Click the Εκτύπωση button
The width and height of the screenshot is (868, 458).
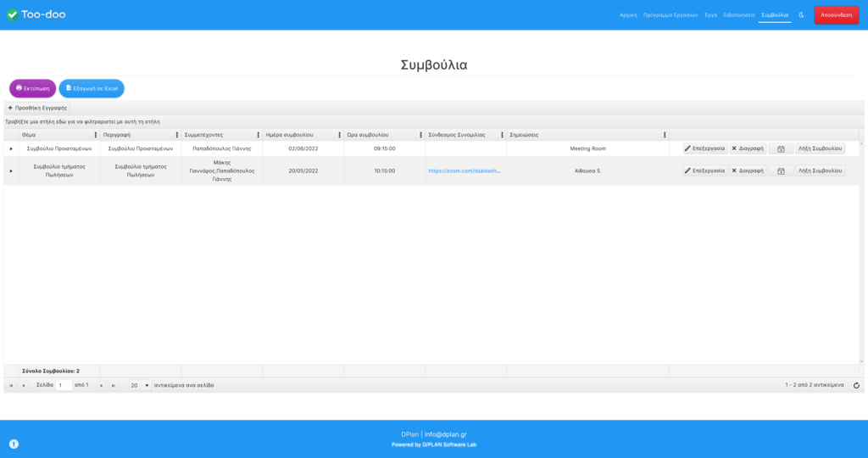coord(33,88)
